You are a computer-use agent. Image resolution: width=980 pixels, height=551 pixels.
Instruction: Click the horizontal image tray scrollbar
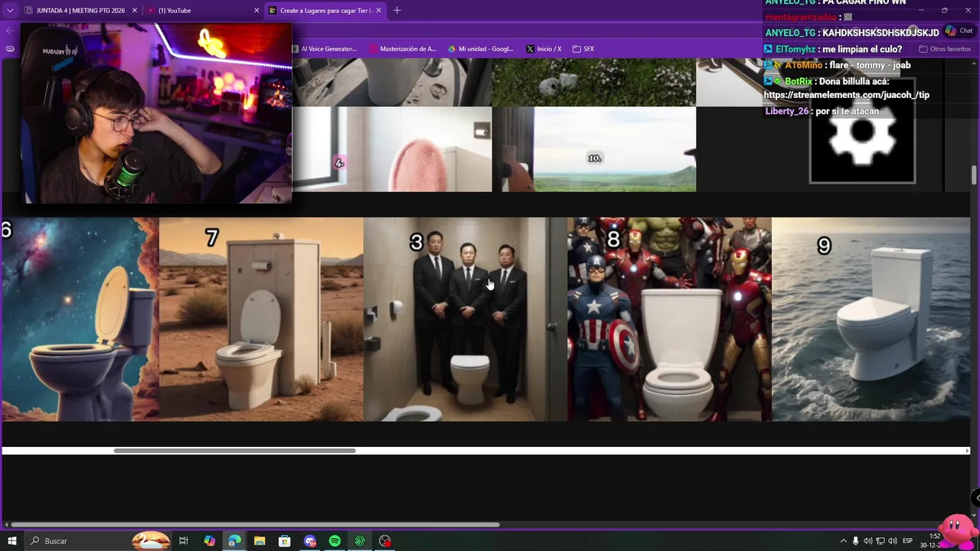click(x=234, y=451)
